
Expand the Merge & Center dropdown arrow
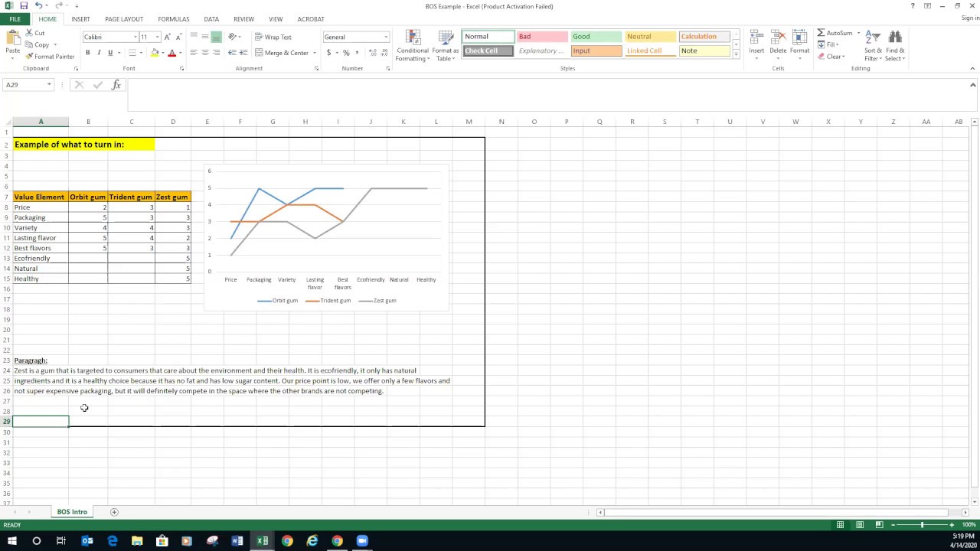pos(315,53)
